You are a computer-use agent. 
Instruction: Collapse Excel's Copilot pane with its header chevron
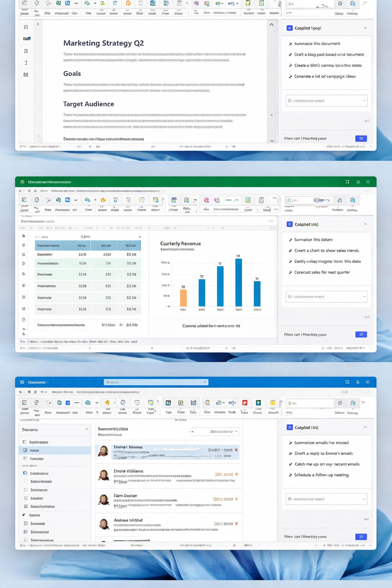[365, 224]
